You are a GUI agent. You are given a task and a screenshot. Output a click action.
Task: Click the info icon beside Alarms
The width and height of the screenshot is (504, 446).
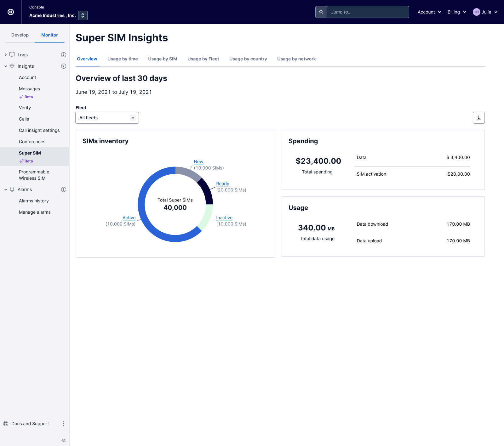pyautogui.click(x=64, y=189)
